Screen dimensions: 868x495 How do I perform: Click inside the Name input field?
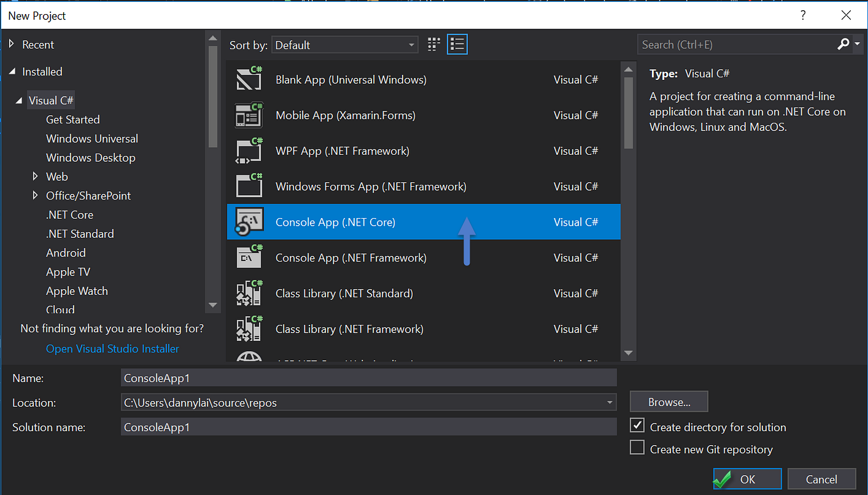pyautogui.click(x=368, y=377)
